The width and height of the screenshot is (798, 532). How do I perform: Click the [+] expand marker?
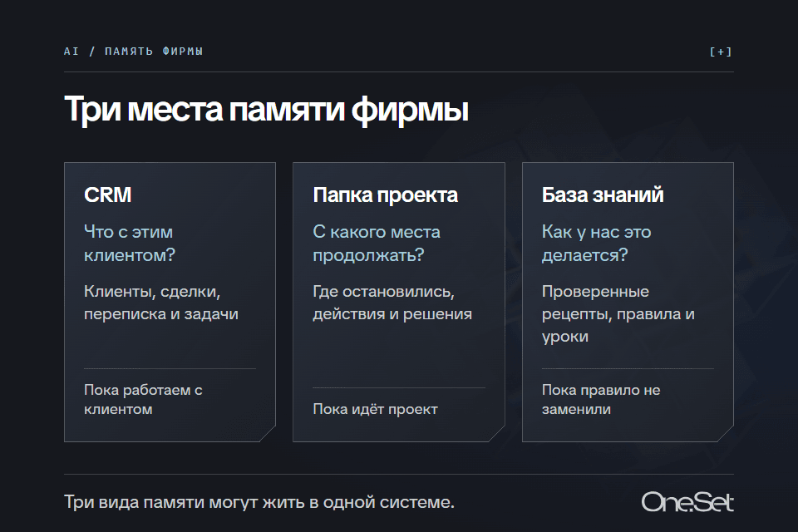coord(721,52)
